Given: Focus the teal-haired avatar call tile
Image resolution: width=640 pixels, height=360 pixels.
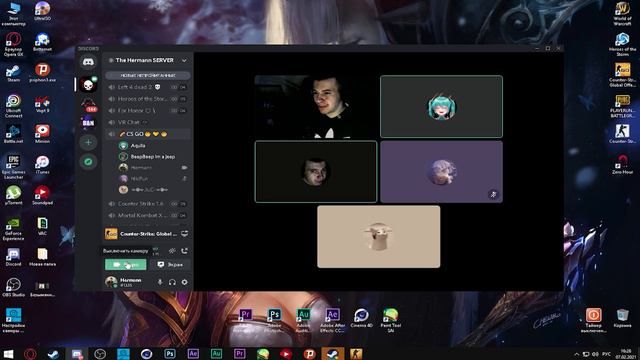Looking at the screenshot, I should (441, 107).
